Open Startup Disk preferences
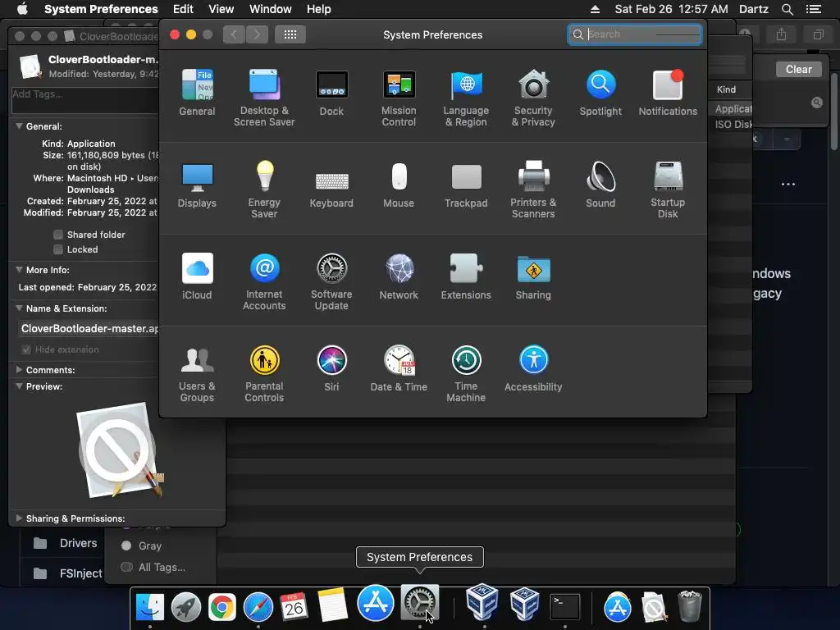Screen dimensions: 840x630 coord(668,189)
